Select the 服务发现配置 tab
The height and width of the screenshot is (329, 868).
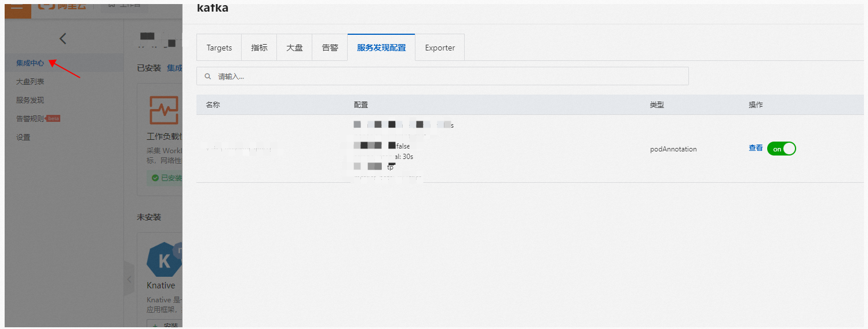click(x=381, y=48)
